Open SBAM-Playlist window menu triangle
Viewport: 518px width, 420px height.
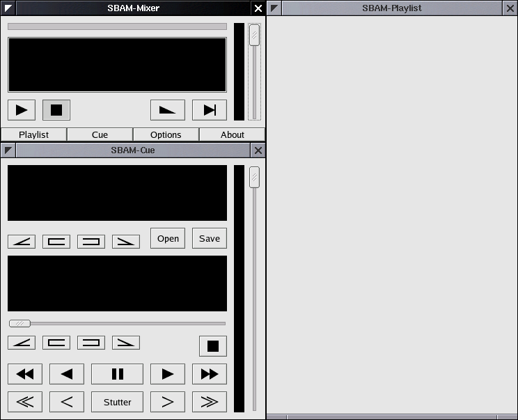click(x=274, y=8)
